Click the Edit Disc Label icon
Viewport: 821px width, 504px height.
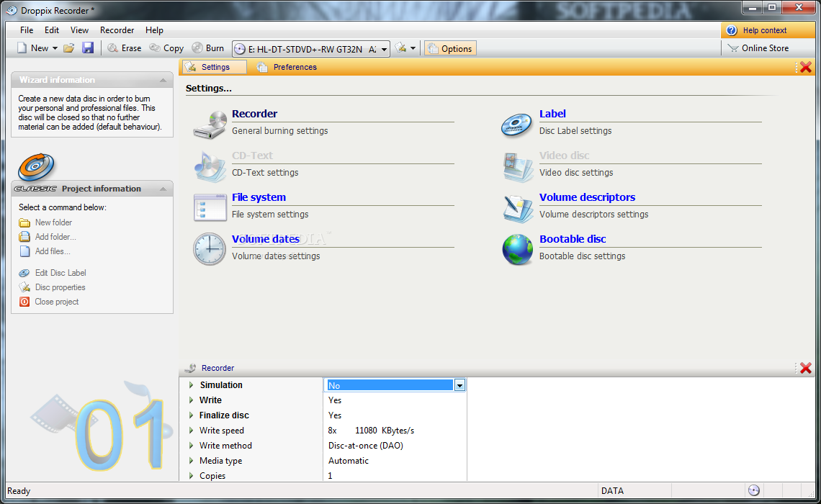click(x=24, y=273)
